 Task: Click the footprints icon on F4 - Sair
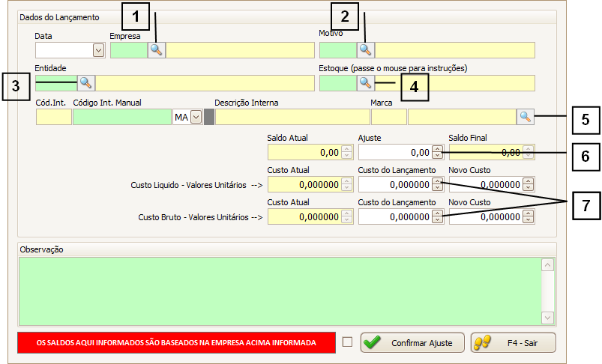click(484, 342)
